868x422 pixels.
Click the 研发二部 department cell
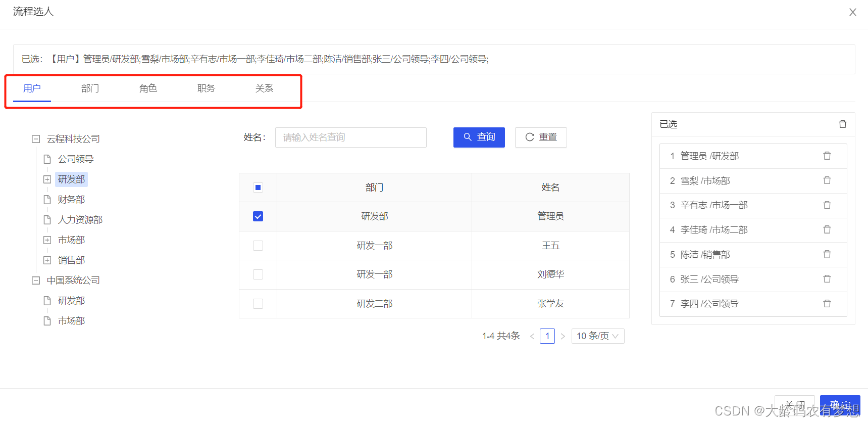tap(374, 304)
